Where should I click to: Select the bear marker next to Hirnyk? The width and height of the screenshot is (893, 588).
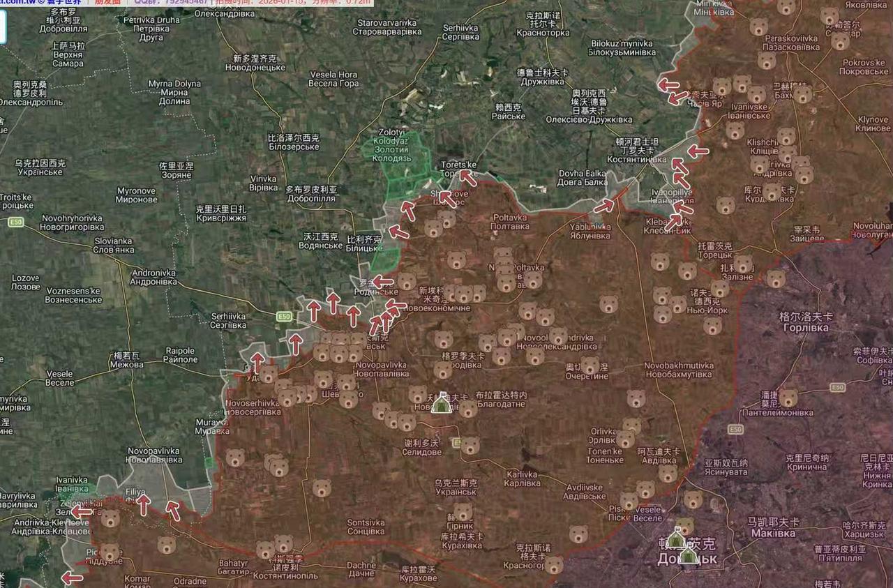click(463, 512)
